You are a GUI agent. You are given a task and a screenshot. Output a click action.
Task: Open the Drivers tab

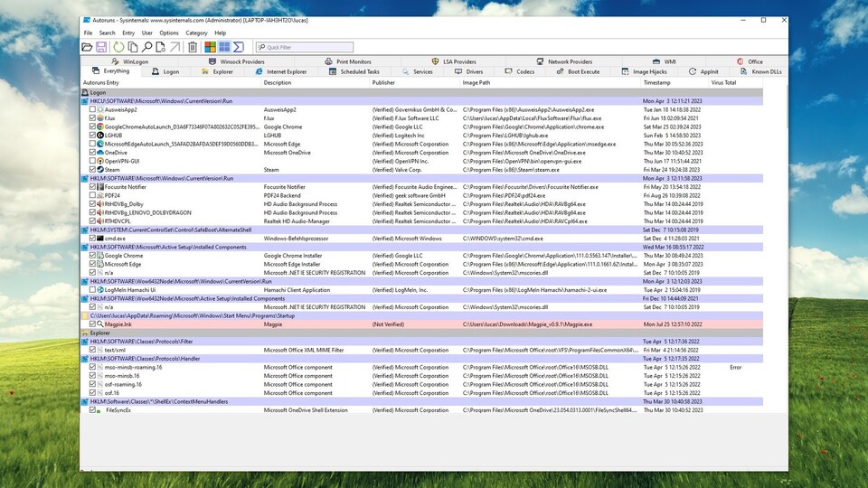[x=469, y=71]
